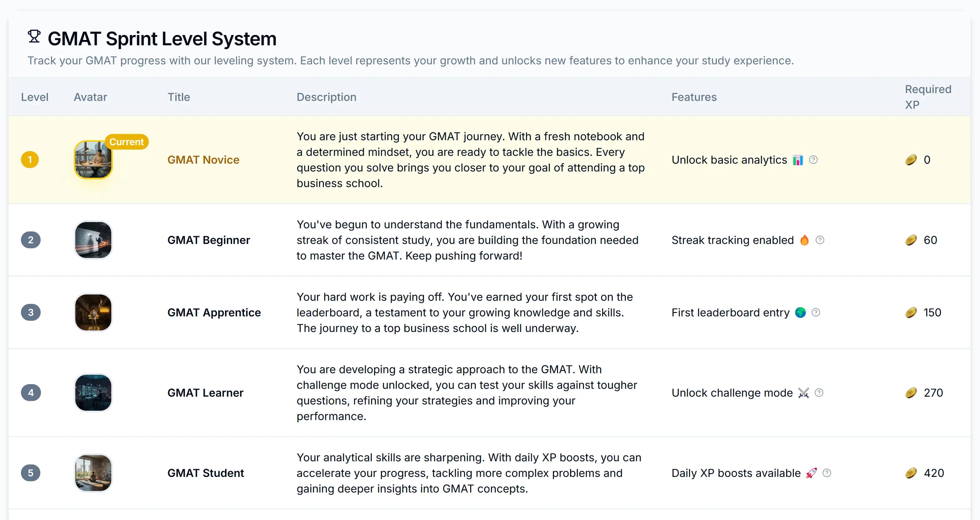View the GMAT Learner avatar image
The image size is (980, 520).
[x=93, y=393]
